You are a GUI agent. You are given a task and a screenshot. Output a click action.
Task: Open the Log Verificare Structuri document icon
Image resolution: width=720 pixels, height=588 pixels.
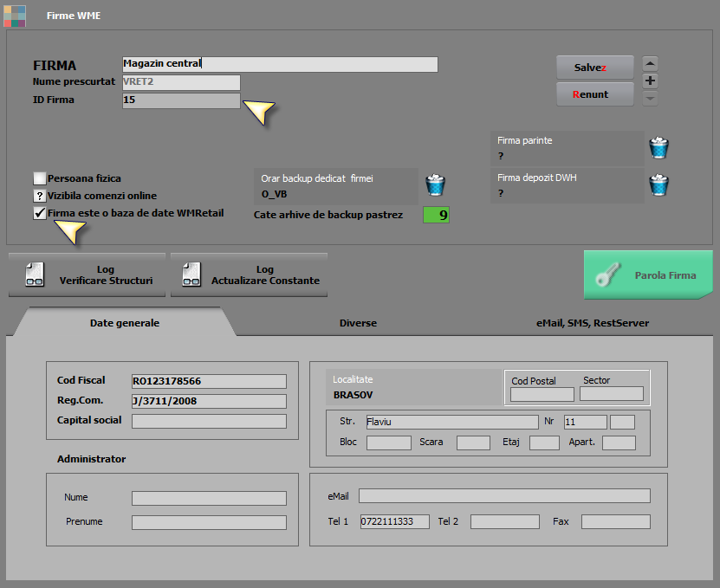pyautogui.click(x=35, y=275)
